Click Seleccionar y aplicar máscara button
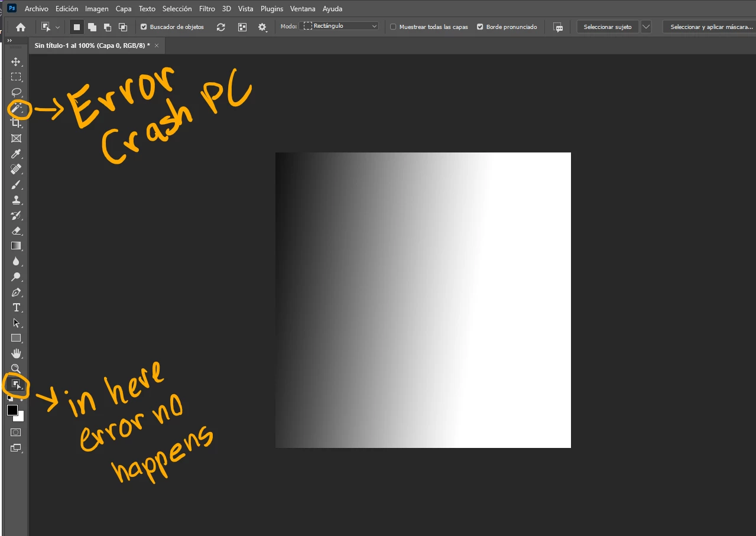756x536 pixels. (x=710, y=27)
